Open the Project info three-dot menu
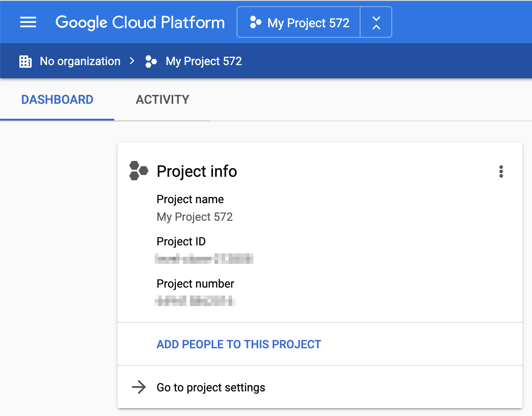The height and width of the screenshot is (416, 532). pos(501,172)
